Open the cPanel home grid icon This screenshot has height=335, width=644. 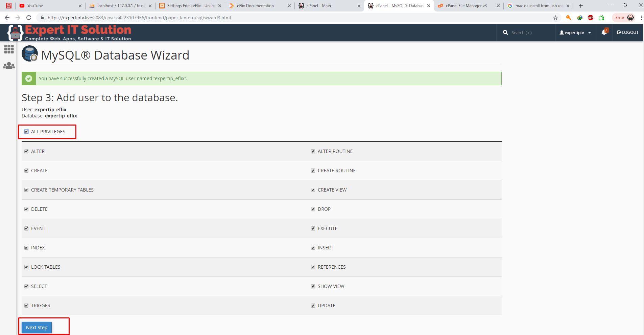[x=9, y=49]
